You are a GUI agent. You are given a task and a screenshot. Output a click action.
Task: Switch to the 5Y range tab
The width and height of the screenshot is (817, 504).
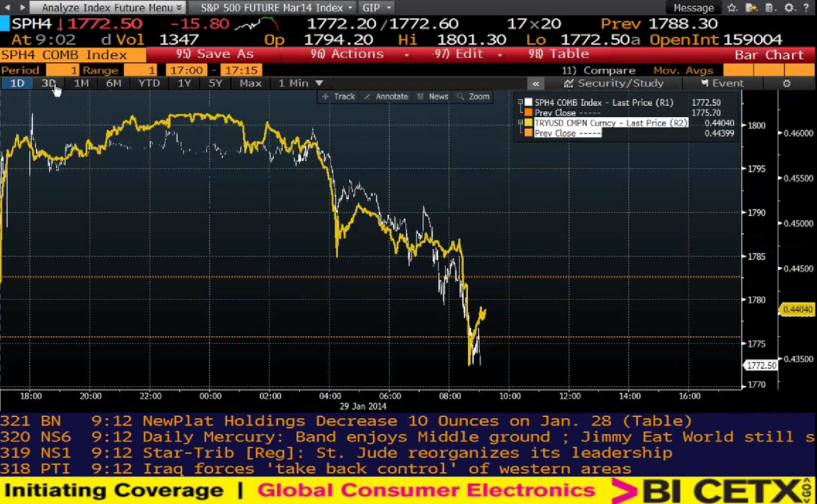pos(215,83)
